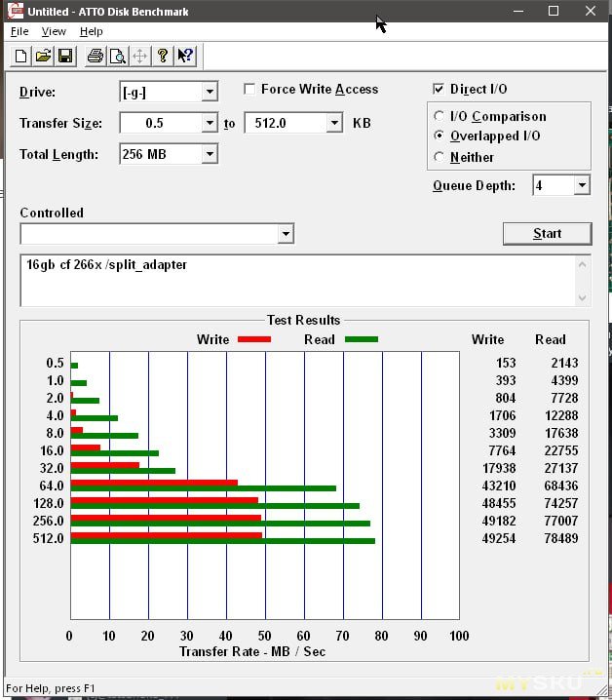The height and width of the screenshot is (700, 612).
Task: Click the four-arrow move icon in toolbar
Action: point(139,56)
